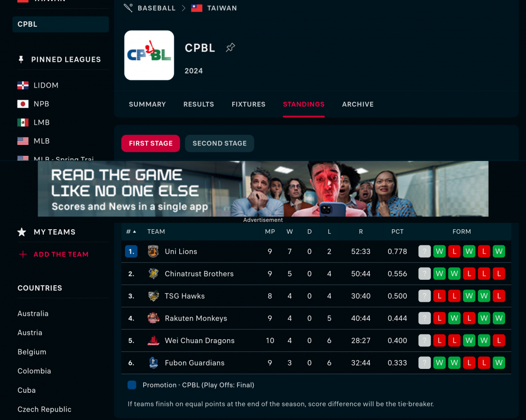Viewport: 526px width, 420px height.
Task: Click the star icon beside MY TEAMS
Action: pyautogui.click(x=22, y=232)
